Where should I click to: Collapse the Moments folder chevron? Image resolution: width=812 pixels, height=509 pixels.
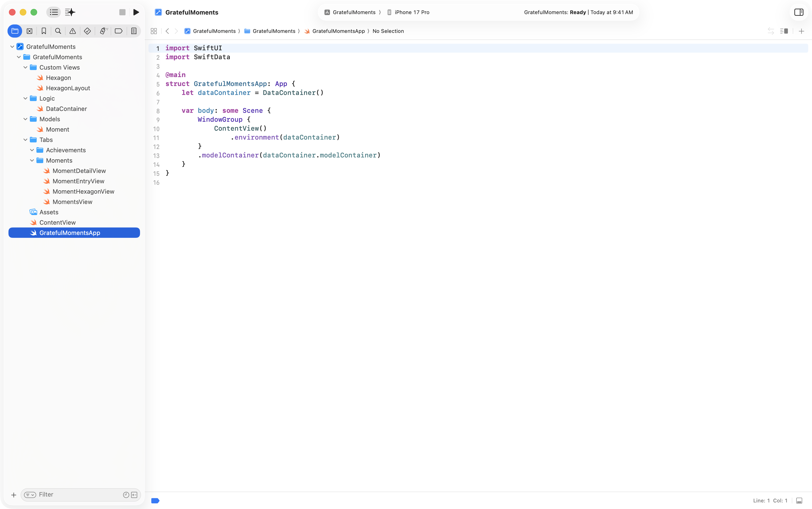click(32, 161)
